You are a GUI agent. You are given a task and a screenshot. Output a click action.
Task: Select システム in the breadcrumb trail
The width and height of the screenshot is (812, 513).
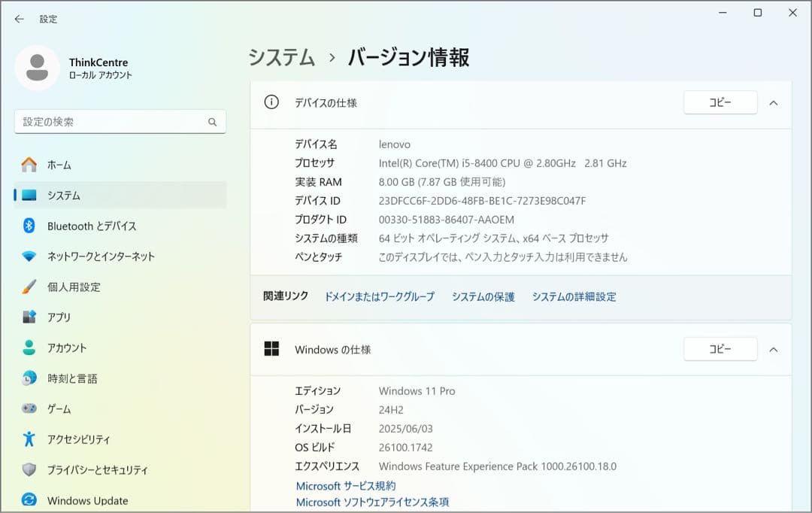point(280,58)
